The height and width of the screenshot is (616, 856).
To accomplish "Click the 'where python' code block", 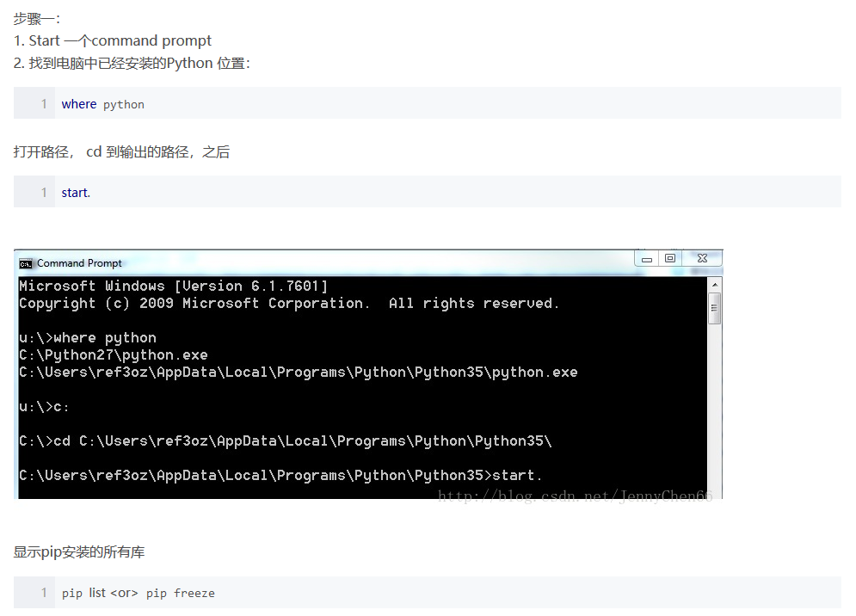I will [428, 103].
